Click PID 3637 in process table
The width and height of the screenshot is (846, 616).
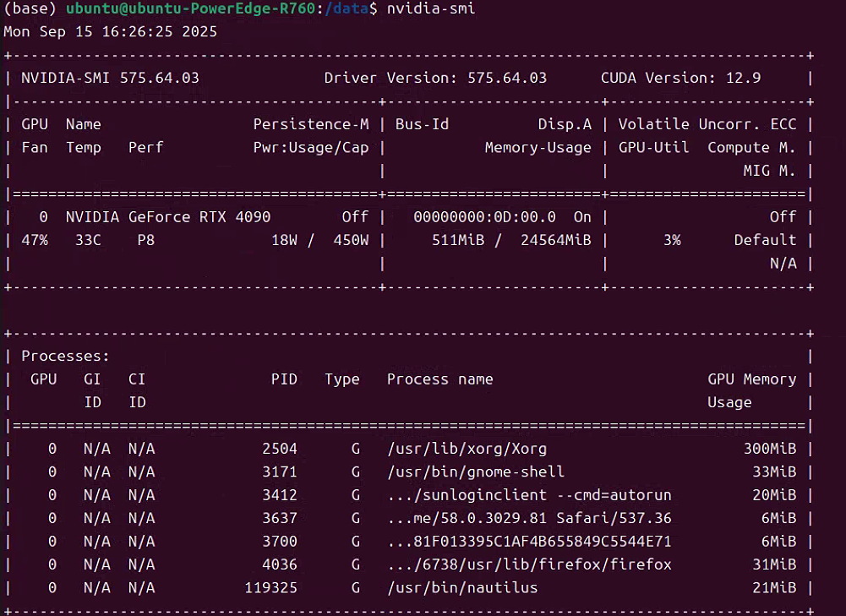point(280,519)
